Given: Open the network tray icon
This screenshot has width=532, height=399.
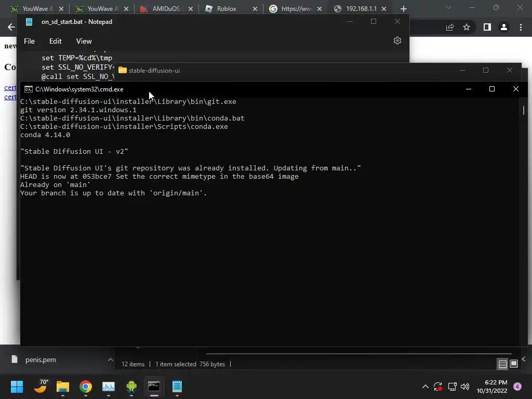Looking at the screenshot, I should (x=452, y=387).
